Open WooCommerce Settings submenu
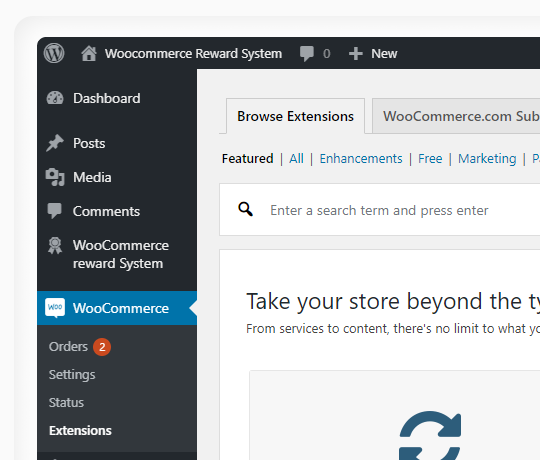The width and height of the screenshot is (540, 460). point(72,375)
